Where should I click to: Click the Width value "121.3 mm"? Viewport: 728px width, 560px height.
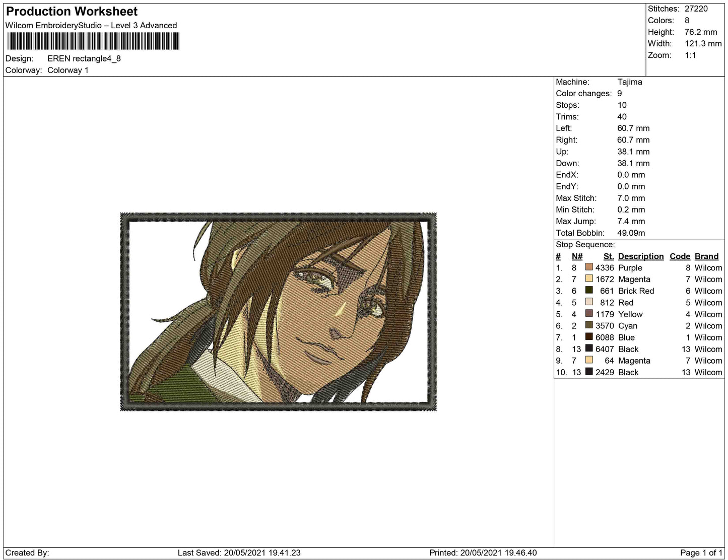[703, 43]
